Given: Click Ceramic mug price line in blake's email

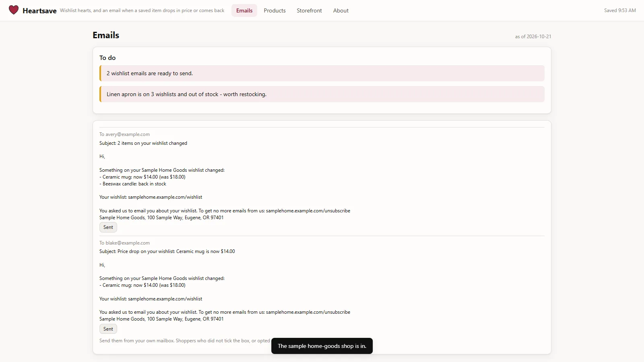Looking at the screenshot, I should click(142, 285).
